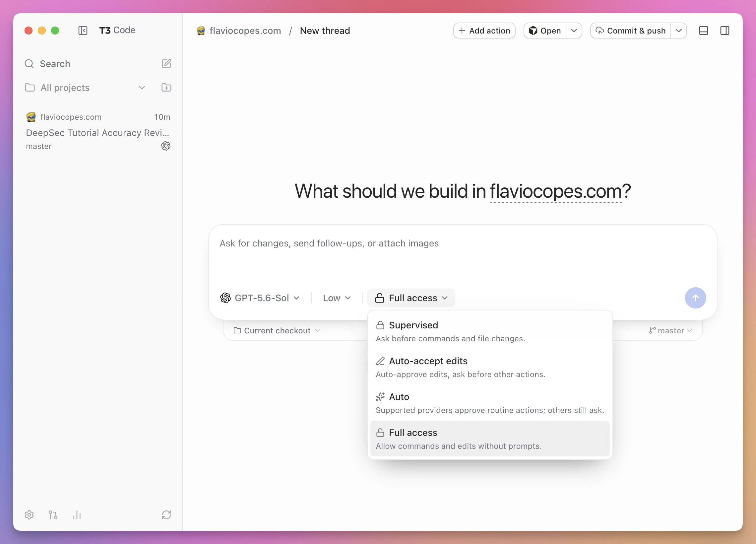
Task: Click the search magnifier icon
Action: pos(29,64)
